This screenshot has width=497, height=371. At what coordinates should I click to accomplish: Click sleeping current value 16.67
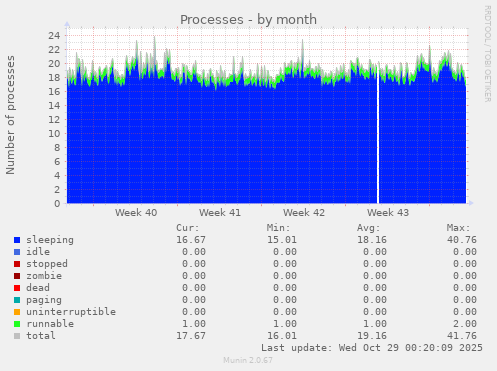191,240
